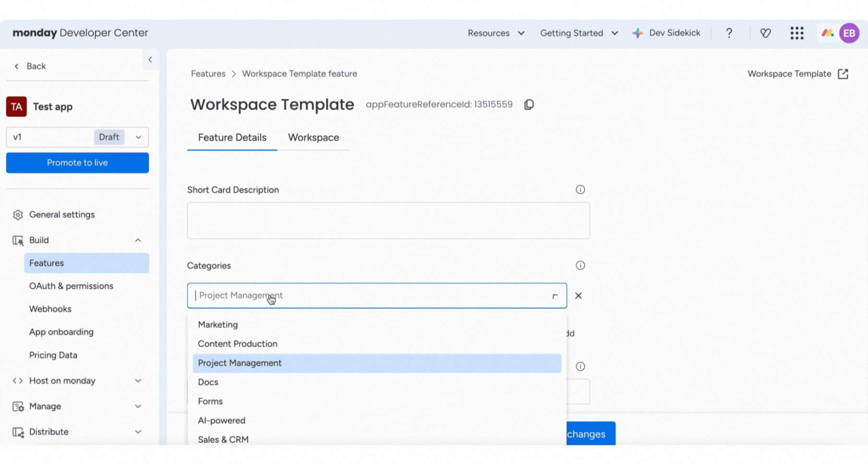Click the monday Developer Center logo
The height and width of the screenshot is (465, 868).
81,33
